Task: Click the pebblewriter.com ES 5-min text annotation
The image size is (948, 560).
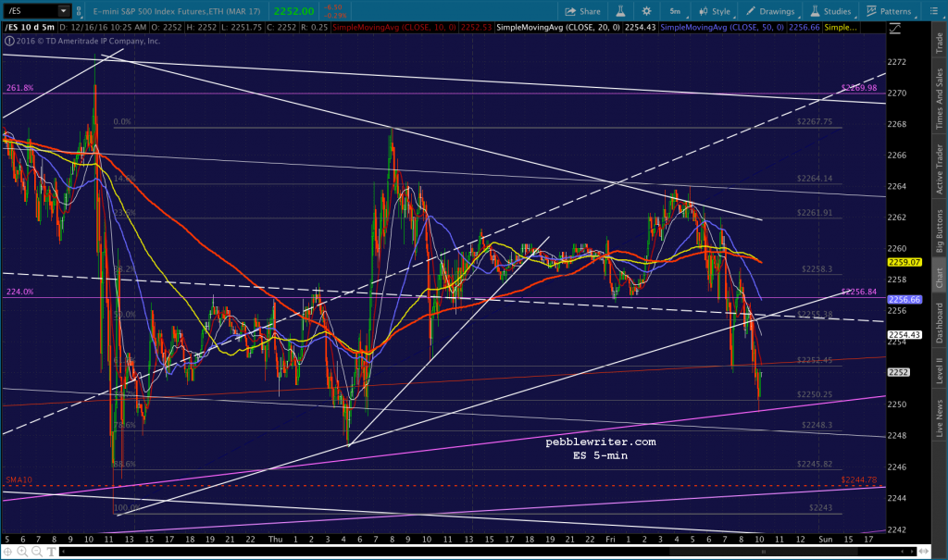Action: click(x=600, y=449)
